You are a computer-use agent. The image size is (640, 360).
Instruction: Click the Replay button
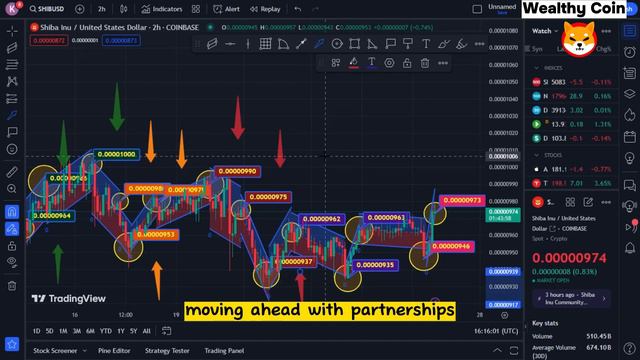pyautogui.click(x=265, y=9)
